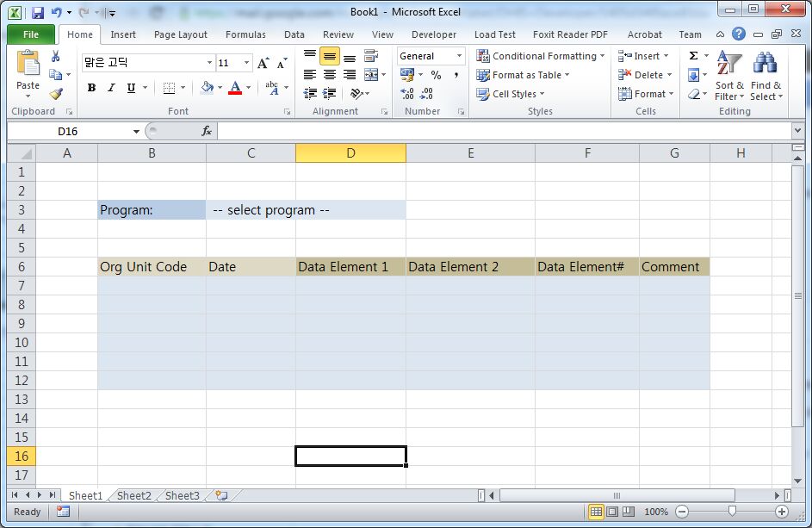
Task: Open the General number format dropdown
Action: 459,56
